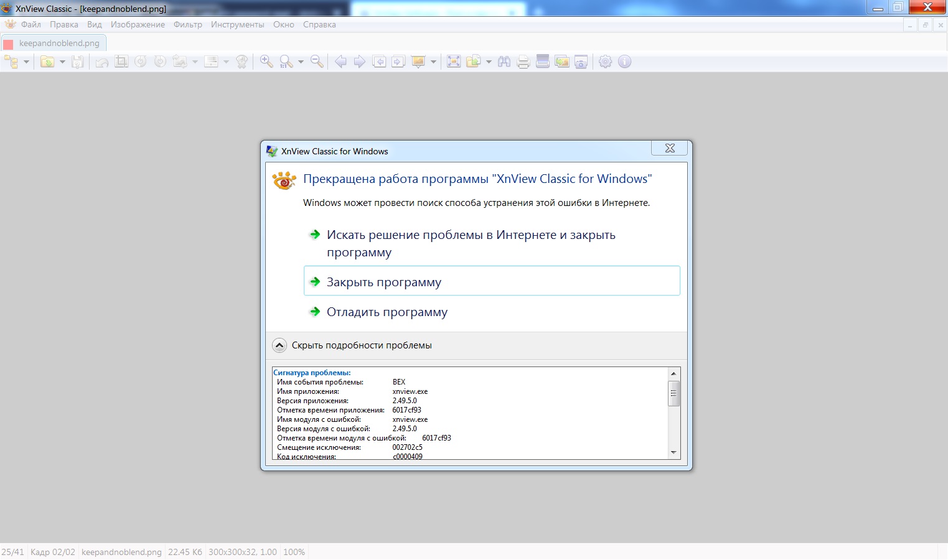Open dropdown arrow left of binoculars icon
The height and width of the screenshot is (560, 948).
coord(489,62)
